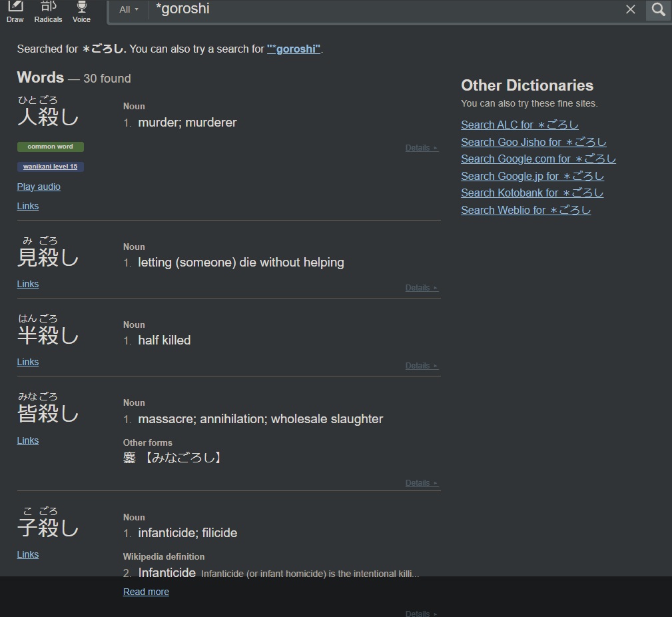Open the All filter dropdown
The image size is (672, 617).
(x=129, y=9)
